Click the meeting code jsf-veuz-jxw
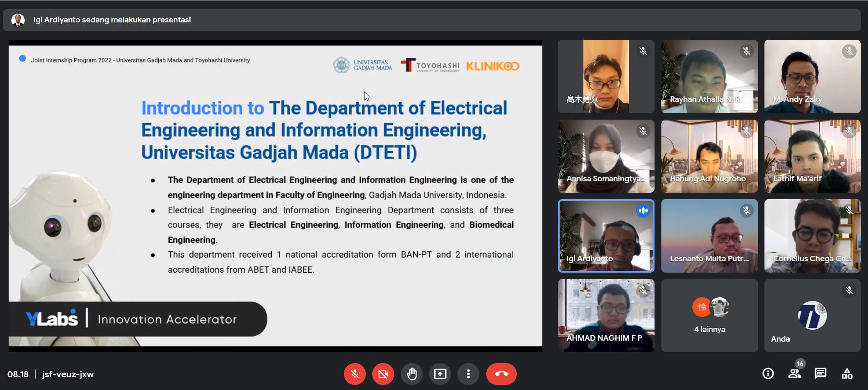The width and height of the screenshot is (868, 390). pos(68,374)
